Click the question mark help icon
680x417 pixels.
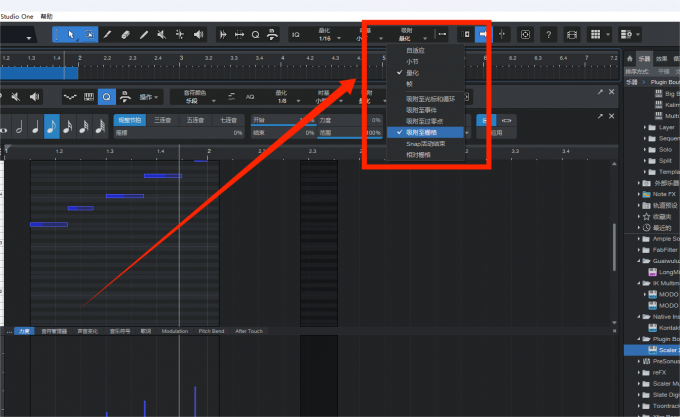[548, 34]
